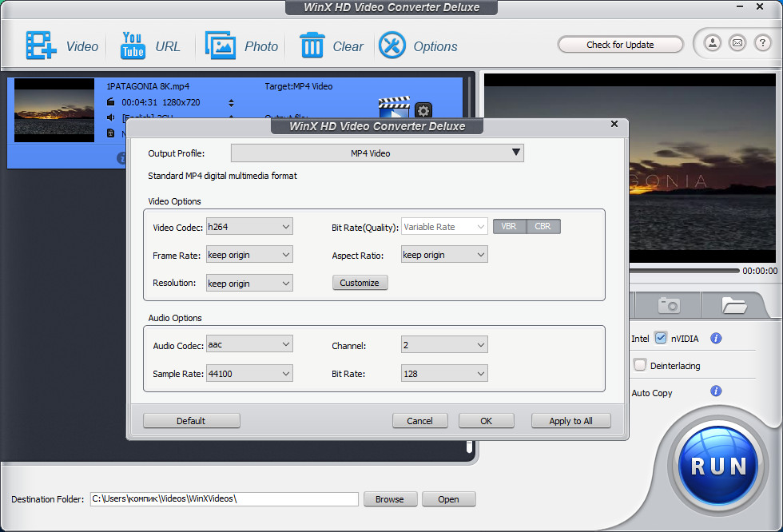The image size is (783, 532).
Task: Select CBR bit rate mode
Action: click(543, 227)
